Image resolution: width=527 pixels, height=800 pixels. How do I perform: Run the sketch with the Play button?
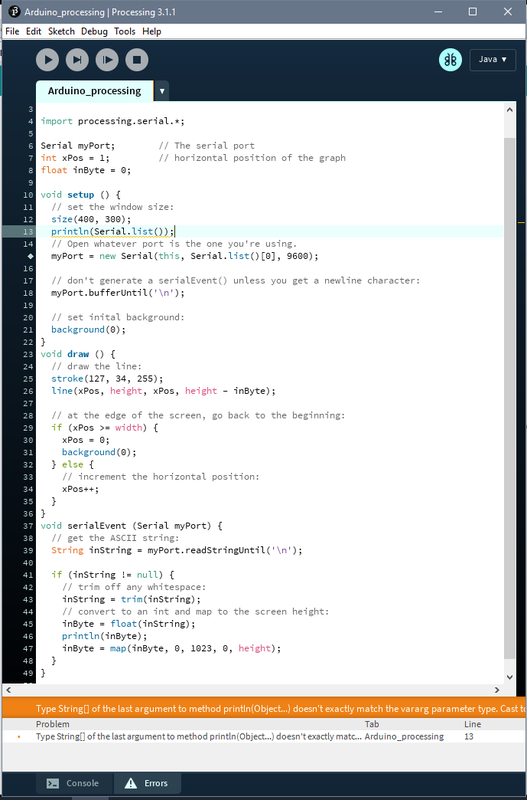[x=47, y=60]
